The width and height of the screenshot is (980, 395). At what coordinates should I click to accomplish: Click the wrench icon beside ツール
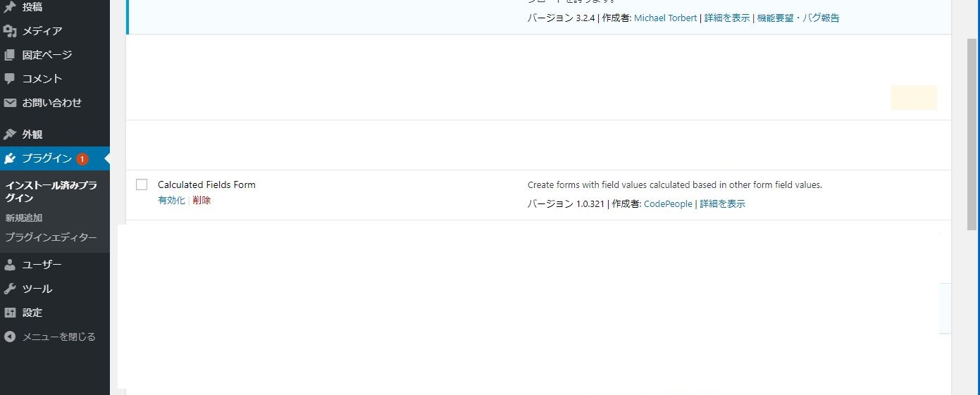[10, 289]
